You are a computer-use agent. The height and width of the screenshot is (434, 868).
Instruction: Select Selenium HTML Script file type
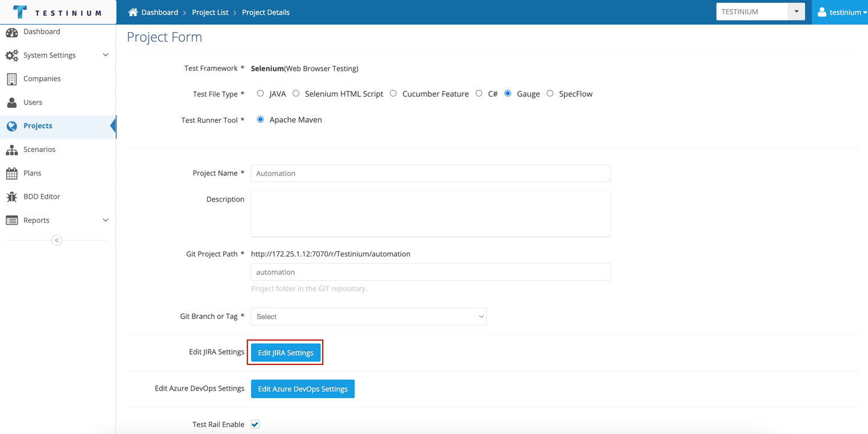tap(296, 93)
